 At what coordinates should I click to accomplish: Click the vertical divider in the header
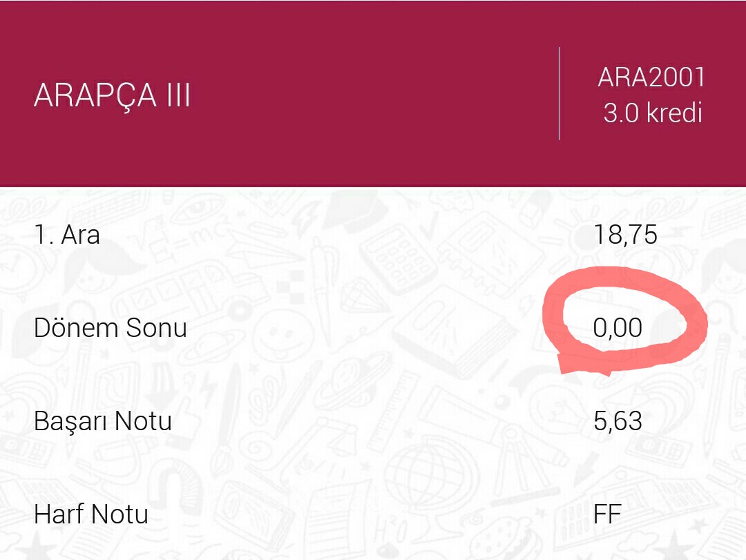pos(559,94)
